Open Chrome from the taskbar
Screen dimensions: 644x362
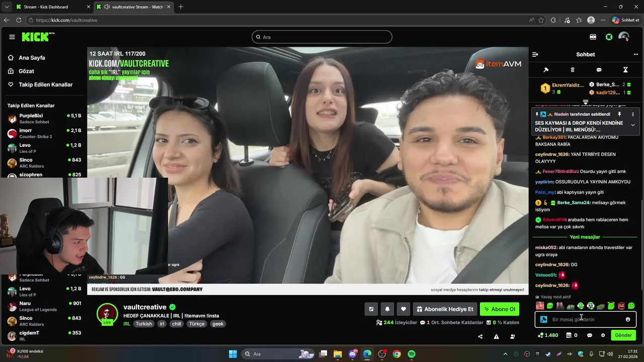(x=396, y=354)
